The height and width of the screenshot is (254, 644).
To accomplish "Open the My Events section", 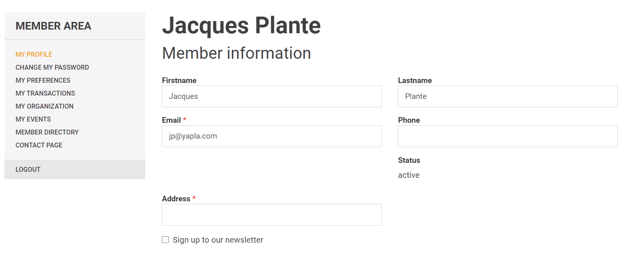I will click(33, 119).
